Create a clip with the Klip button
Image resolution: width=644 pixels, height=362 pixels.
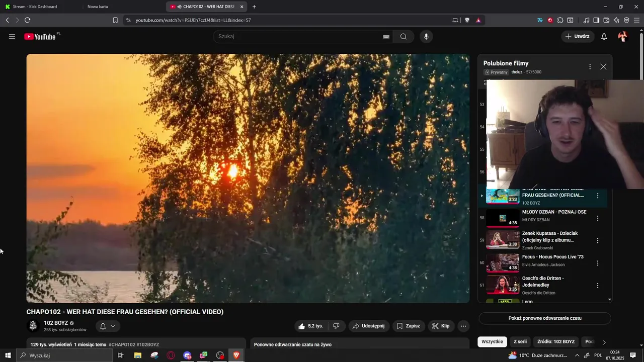coord(441,326)
